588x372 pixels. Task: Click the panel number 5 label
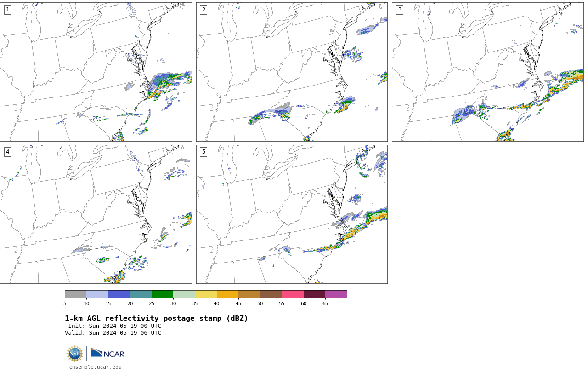click(x=204, y=152)
